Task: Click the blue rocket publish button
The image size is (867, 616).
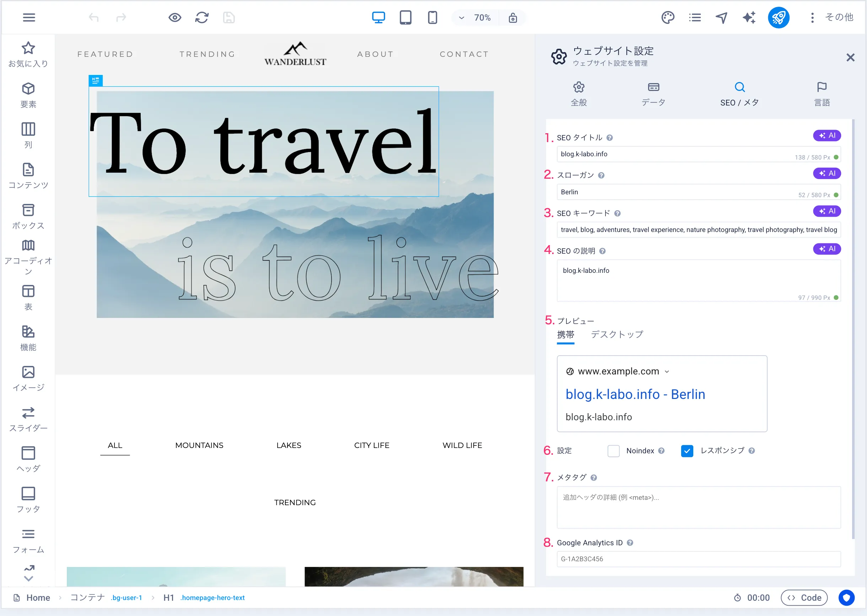Action: (779, 17)
